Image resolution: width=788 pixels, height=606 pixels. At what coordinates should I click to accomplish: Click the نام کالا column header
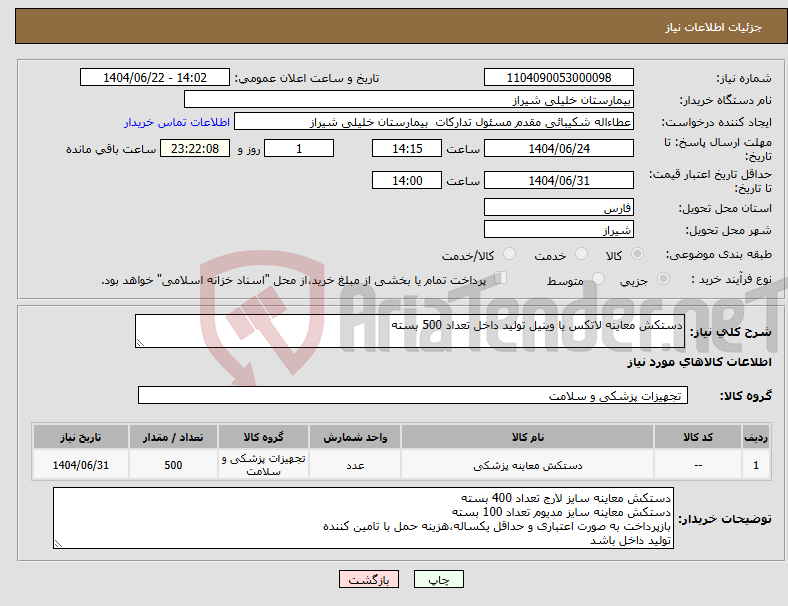pos(527,437)
